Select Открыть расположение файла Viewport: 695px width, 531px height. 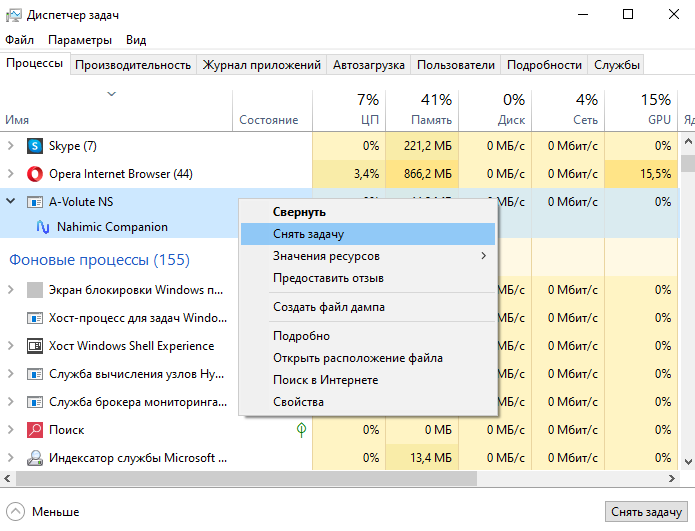click(x=368, y=358)
